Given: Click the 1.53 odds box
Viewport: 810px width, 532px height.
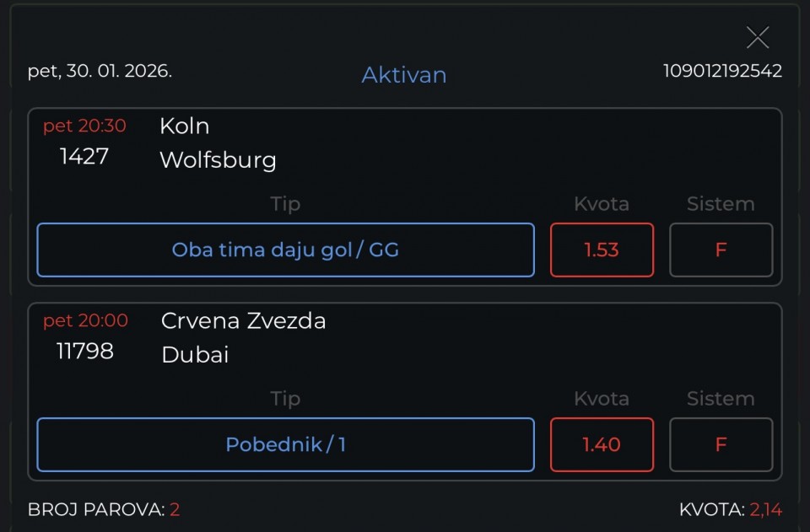Looking at the screenshot, I should click(602, 250).
